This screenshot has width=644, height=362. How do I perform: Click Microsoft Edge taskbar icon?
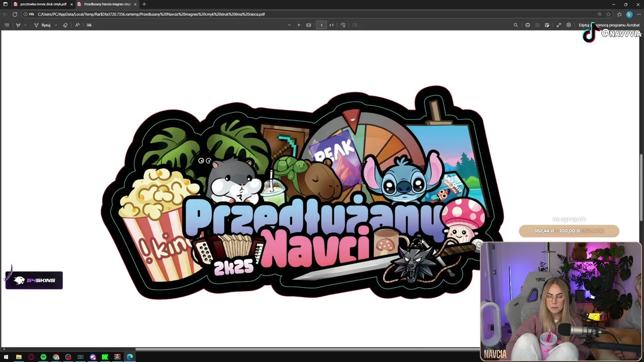130,357
